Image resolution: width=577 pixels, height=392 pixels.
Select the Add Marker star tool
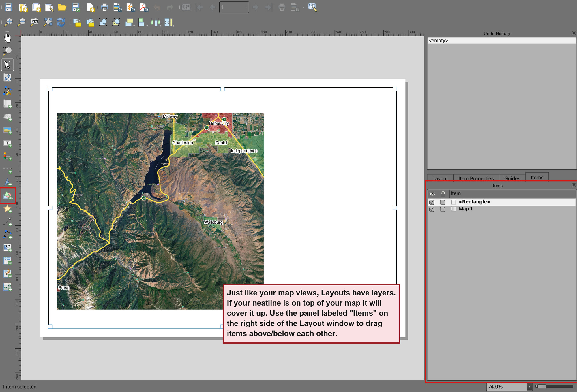(8, 209)
